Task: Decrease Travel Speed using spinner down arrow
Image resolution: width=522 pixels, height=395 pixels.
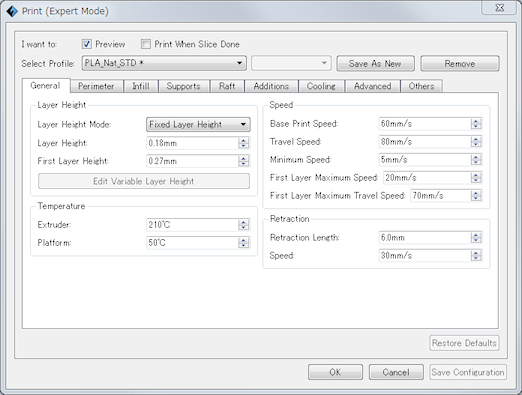Action: coord(476,144)
